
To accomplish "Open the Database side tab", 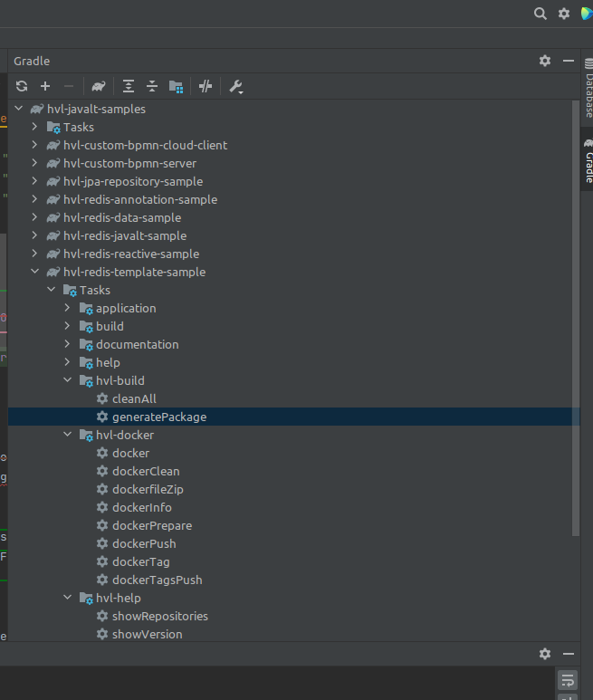I will 588,89.
